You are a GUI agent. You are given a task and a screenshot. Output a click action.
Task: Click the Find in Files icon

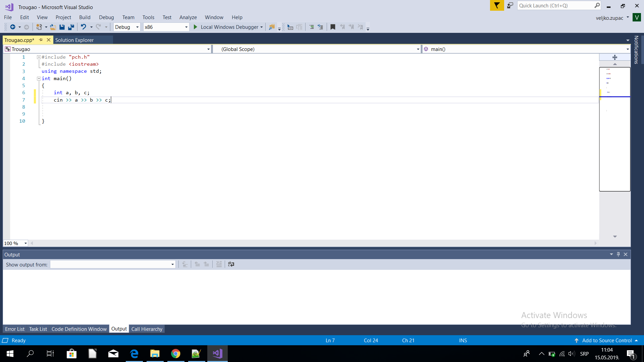(x=272, y=27)
